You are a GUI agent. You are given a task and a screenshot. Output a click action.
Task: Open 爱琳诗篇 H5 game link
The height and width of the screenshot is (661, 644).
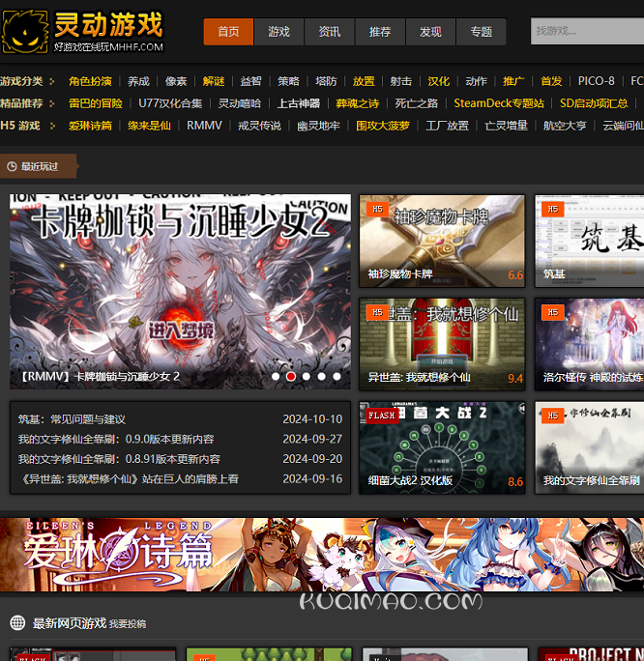pyautogui.click(x=90, y=126)
